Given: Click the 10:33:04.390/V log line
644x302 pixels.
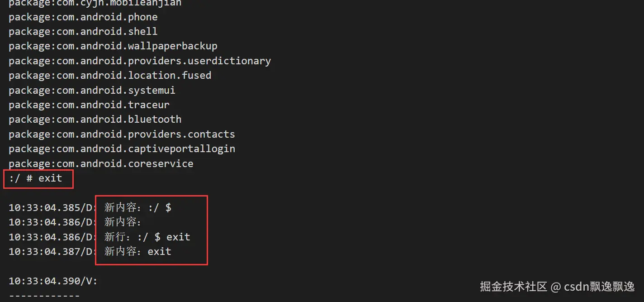Looking at the screenshot, I should point(53,281).
